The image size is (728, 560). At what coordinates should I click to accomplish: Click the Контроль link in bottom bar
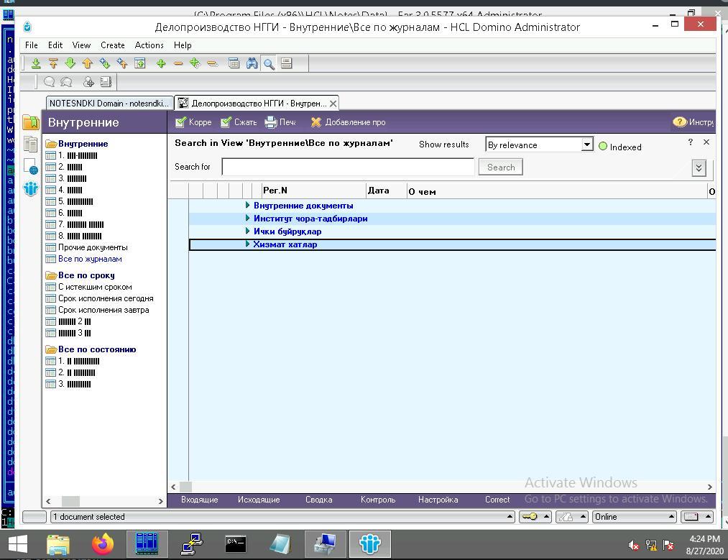coord(378,500)
